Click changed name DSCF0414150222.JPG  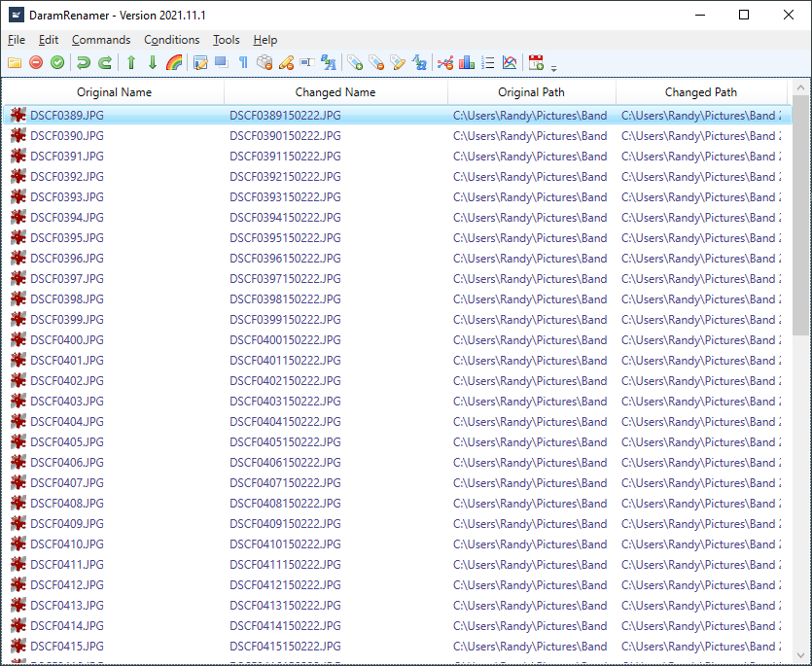click(x=285, y=625)
